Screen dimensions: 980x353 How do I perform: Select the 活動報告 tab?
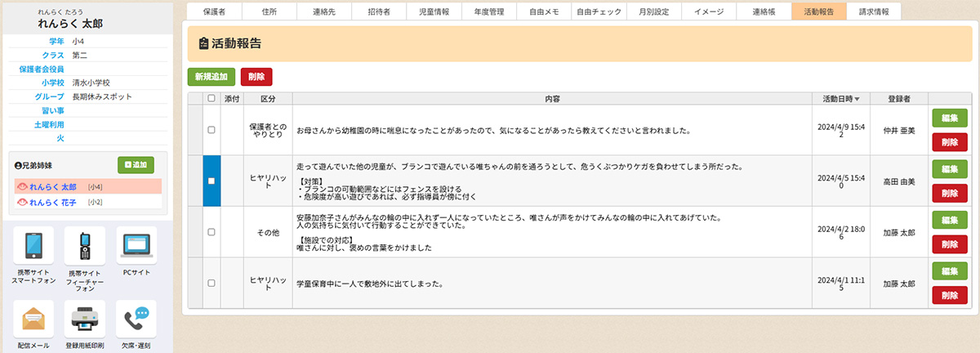click(x=819, y=11)
